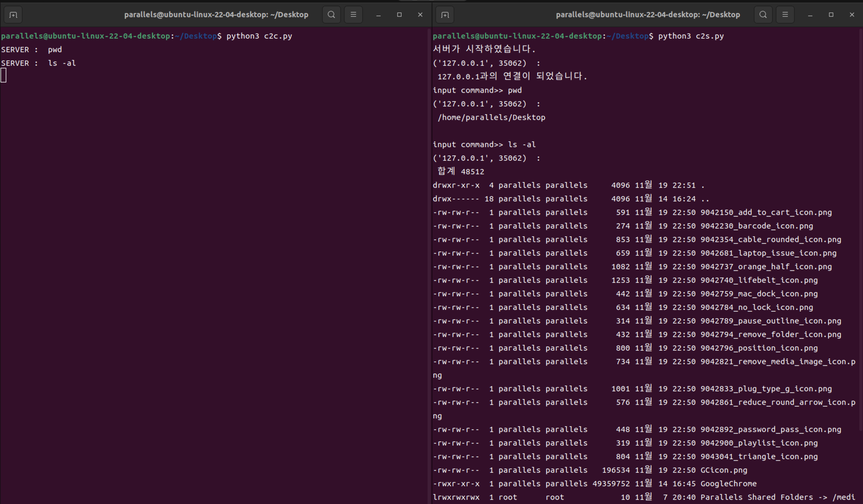Viewport: 863px width, 504px height.
Task: Click 9042821_remove_media_image_icon filename
Action: coord(778,362)
